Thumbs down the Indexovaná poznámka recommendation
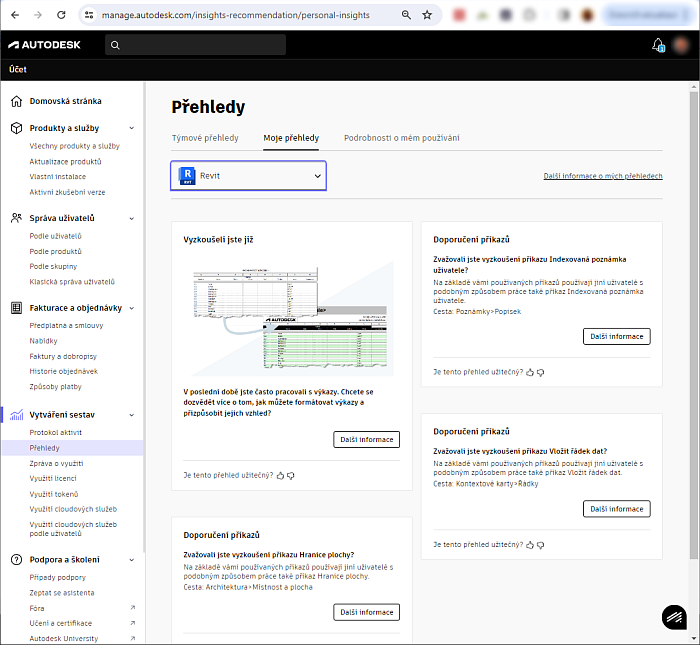The image size is (700, 645). coord(540,372)
